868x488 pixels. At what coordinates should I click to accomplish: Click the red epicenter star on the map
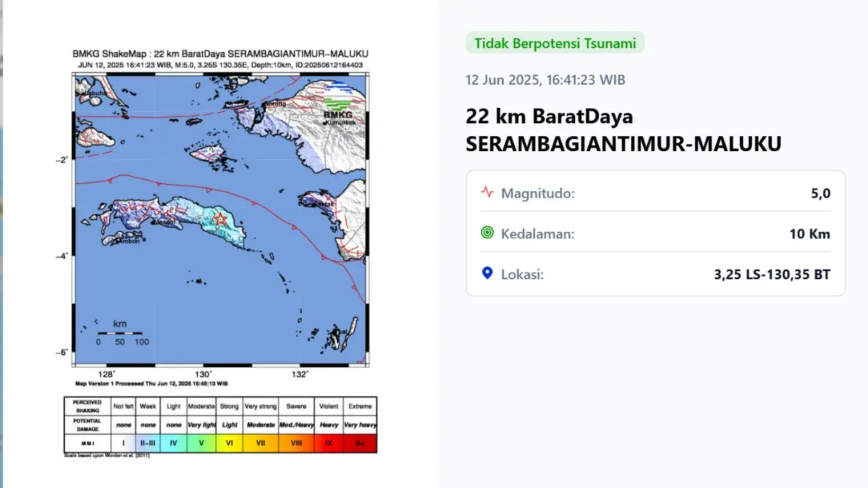[x=220, y=219]
